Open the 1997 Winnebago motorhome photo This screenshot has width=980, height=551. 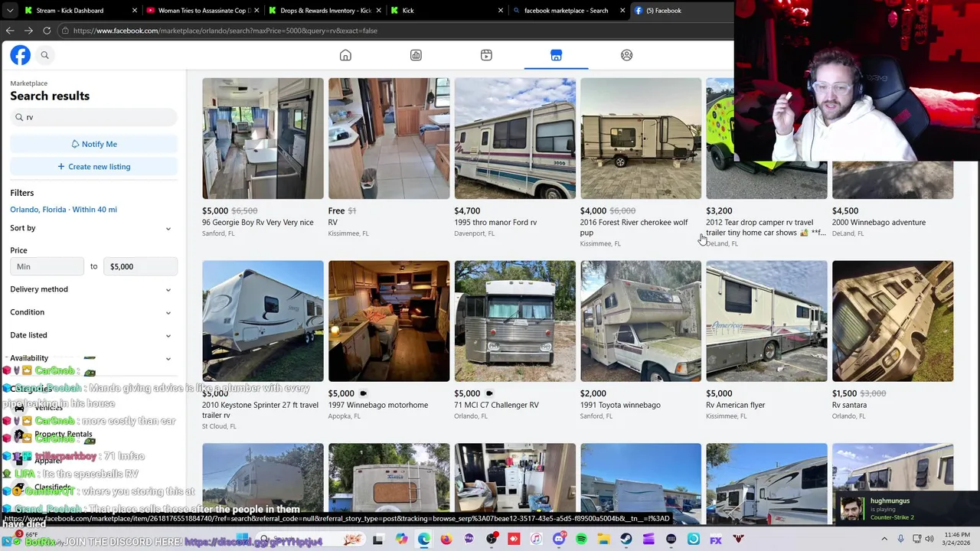389,321
